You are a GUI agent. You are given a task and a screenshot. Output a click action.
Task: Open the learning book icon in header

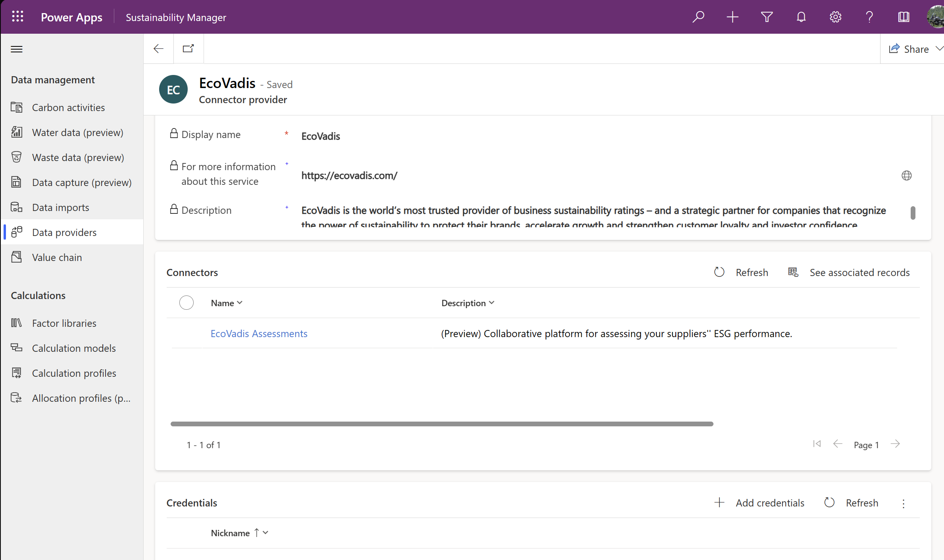click(904, 17)
